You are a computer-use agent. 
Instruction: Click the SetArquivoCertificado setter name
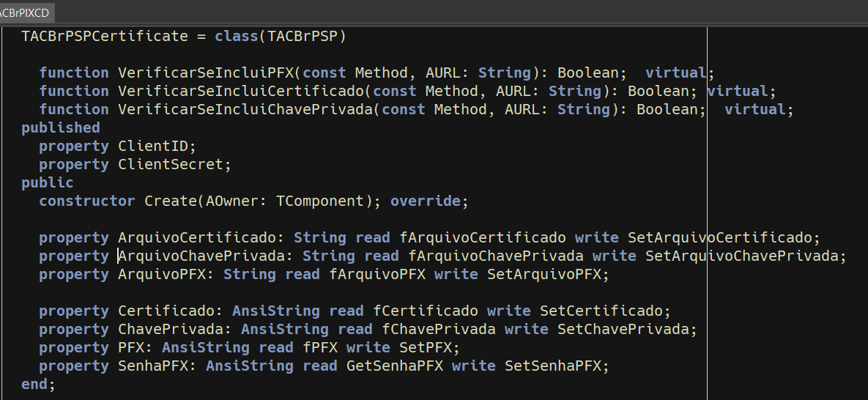point(719,237)
